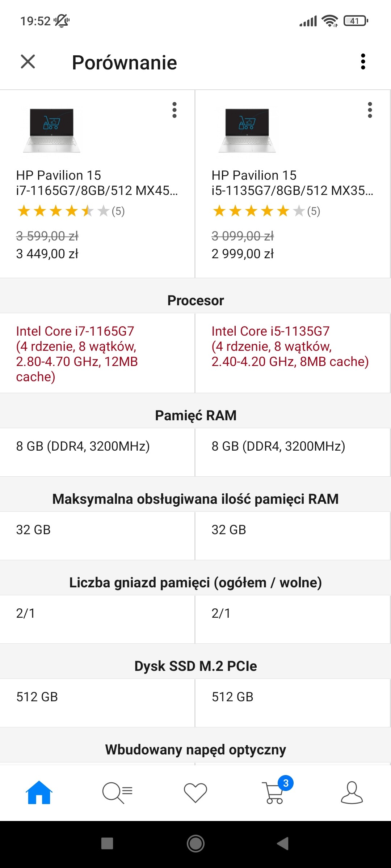Image resolution: width=391 pixels, height=868 pixels.
Task: Open the search and categories tab
Action: pyautogui.click(x=117, y=792)
